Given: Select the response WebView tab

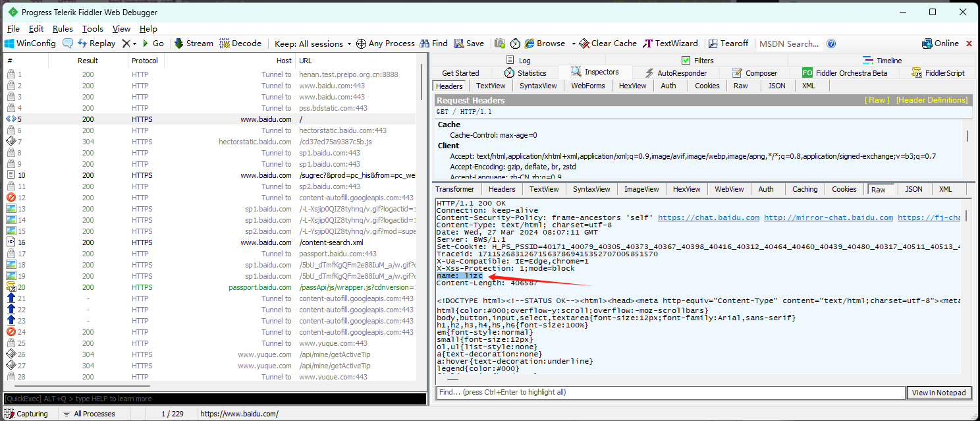Looking at the screenshot, I should (729, 189).
